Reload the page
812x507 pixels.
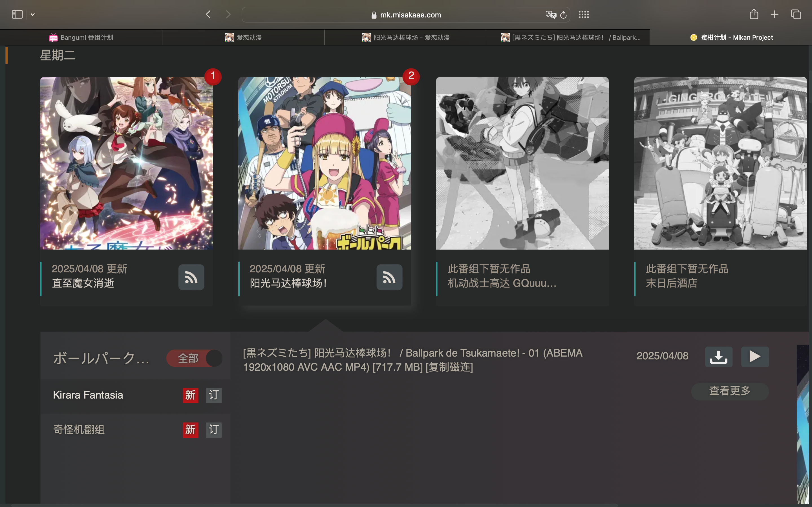[563, 15]
